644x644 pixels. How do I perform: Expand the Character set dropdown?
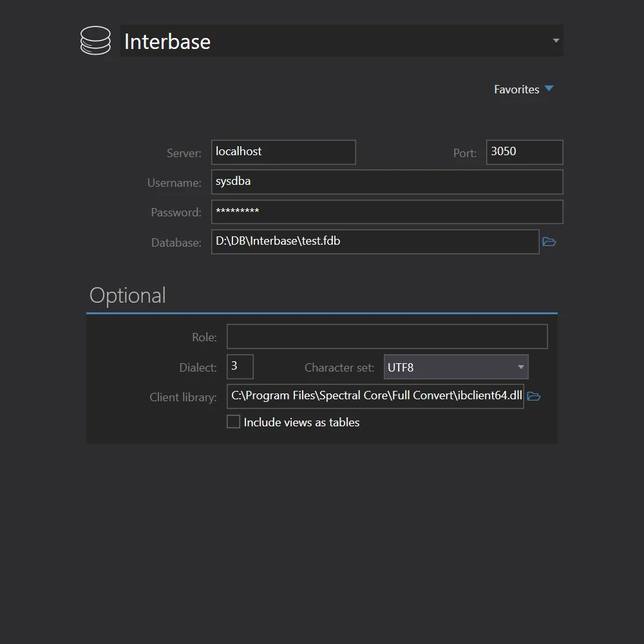[520, 366]
